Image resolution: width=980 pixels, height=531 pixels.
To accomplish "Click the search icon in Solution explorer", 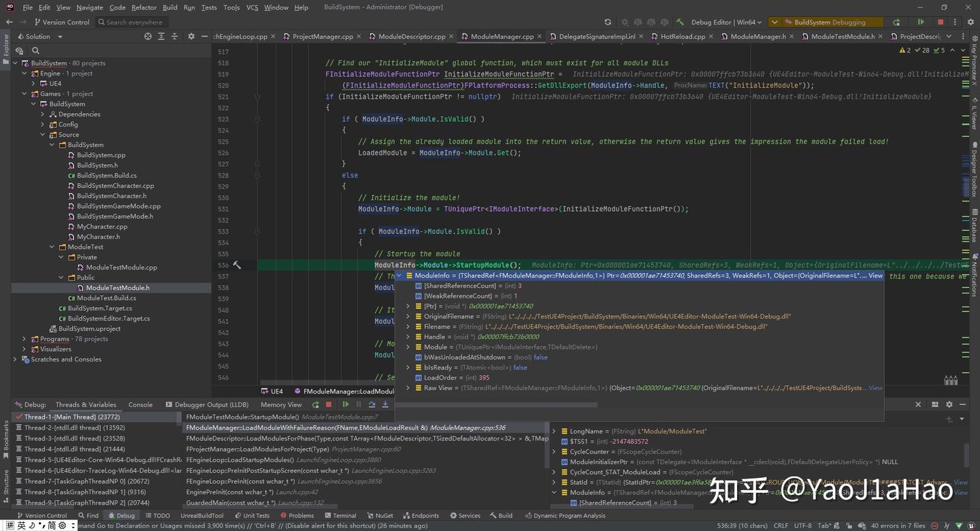I will (35, 50).
